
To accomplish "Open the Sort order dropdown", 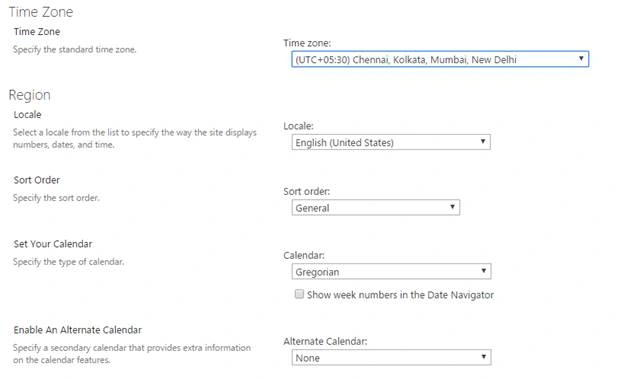I will (376, 207).
